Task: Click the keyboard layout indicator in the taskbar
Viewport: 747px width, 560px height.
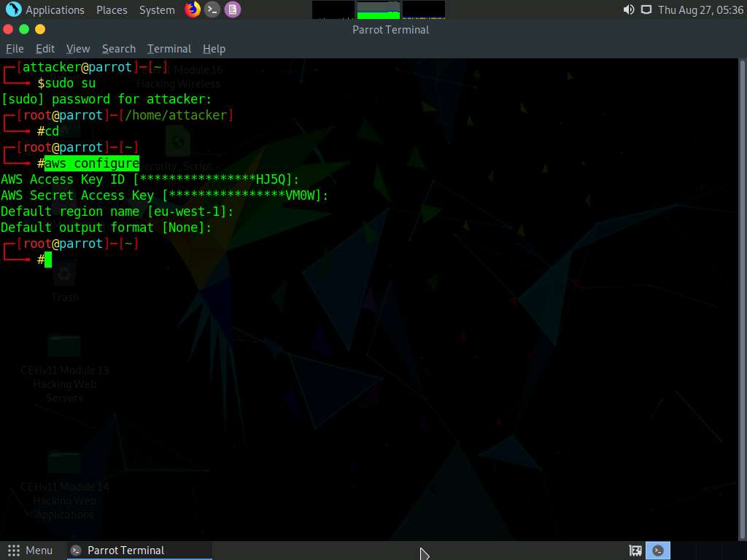Action: pyautogui.click(x=635, y=550)
